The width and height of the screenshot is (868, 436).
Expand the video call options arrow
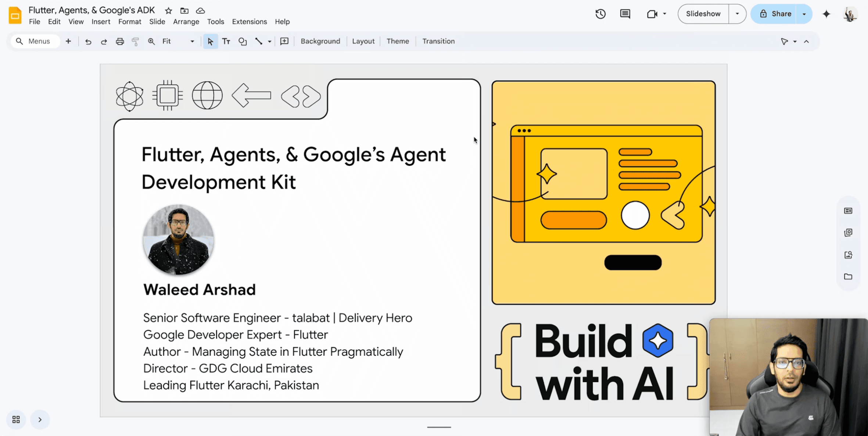pyautogui.click(x=664, y=14)
